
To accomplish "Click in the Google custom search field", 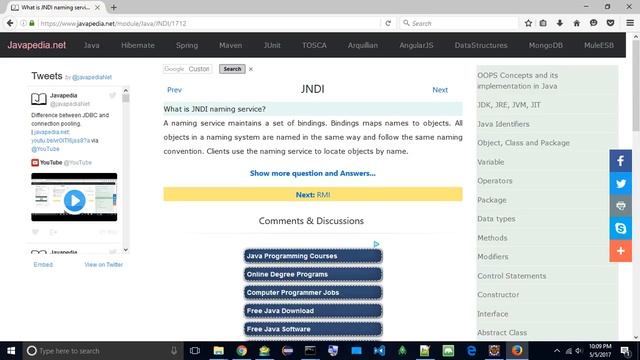I will coord(187,69).
